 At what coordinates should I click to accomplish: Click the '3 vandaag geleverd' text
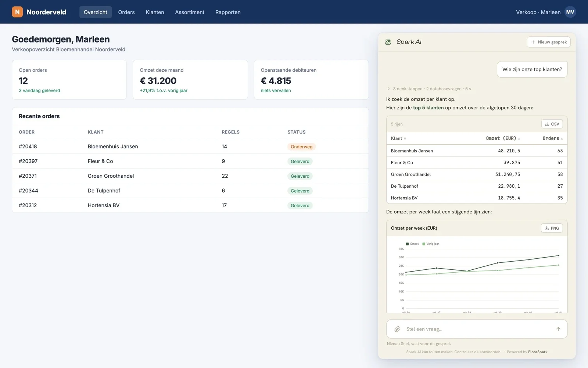tap(39, 91)
